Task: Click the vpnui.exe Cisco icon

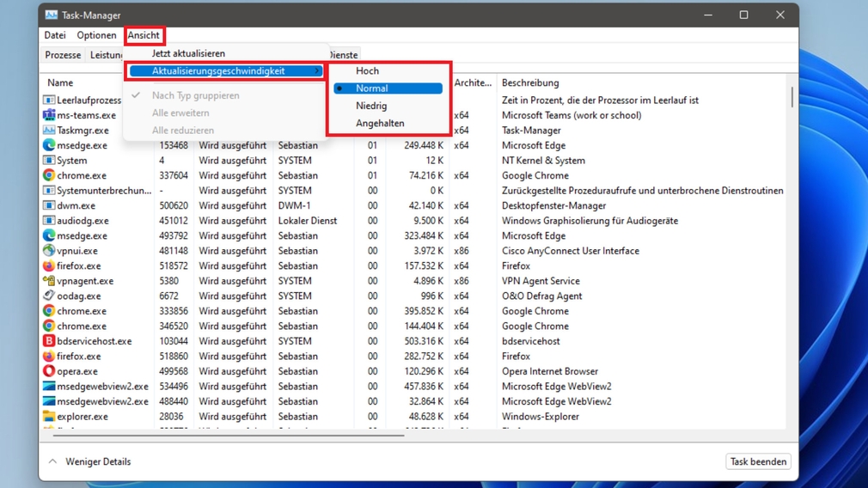Action: click(x=49, y=251)
